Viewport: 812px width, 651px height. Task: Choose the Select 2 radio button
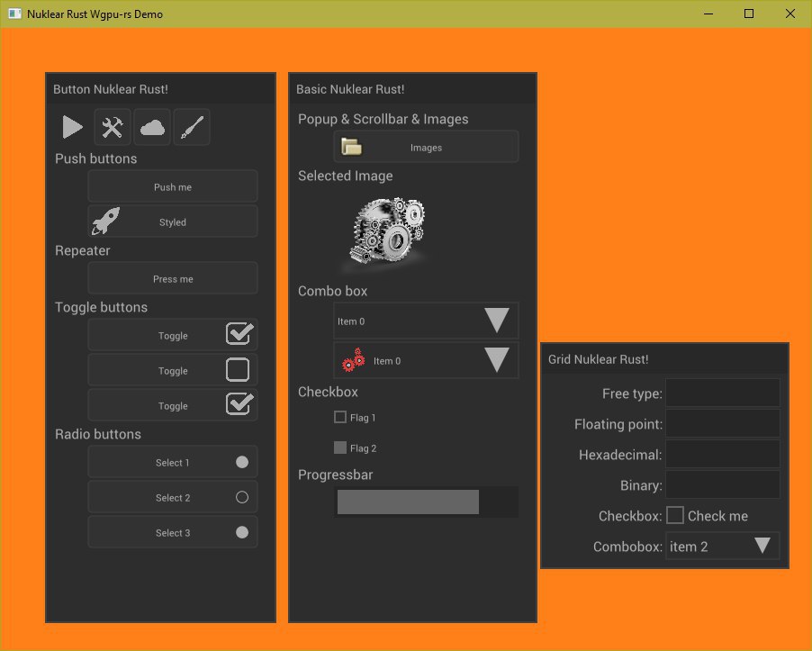click(173, 497)
